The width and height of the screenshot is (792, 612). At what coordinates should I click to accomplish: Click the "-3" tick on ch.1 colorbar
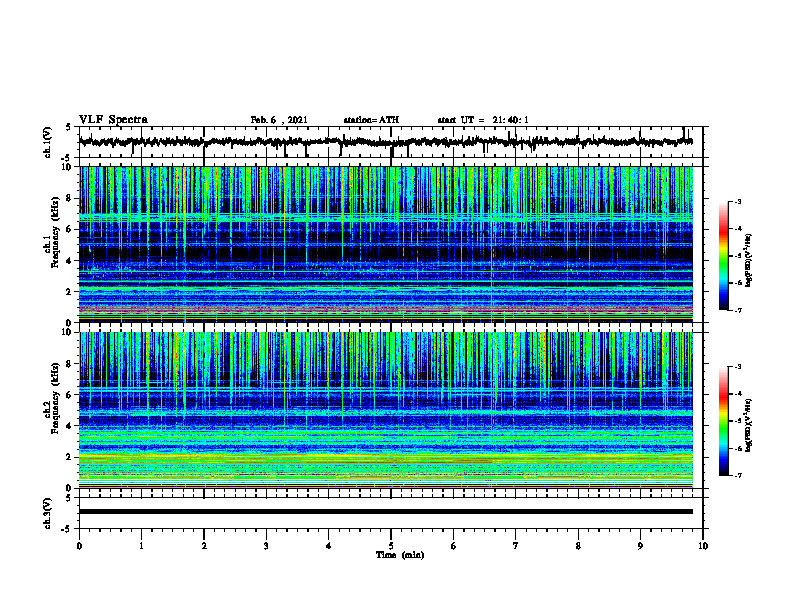click(737, 201)
